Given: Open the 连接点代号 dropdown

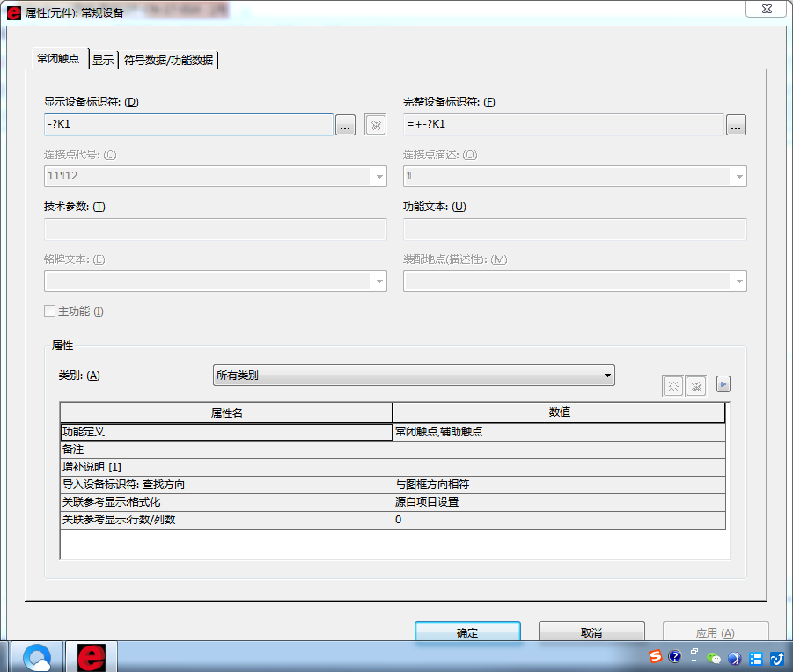Looking at the screenshot, I should [379, 176].
